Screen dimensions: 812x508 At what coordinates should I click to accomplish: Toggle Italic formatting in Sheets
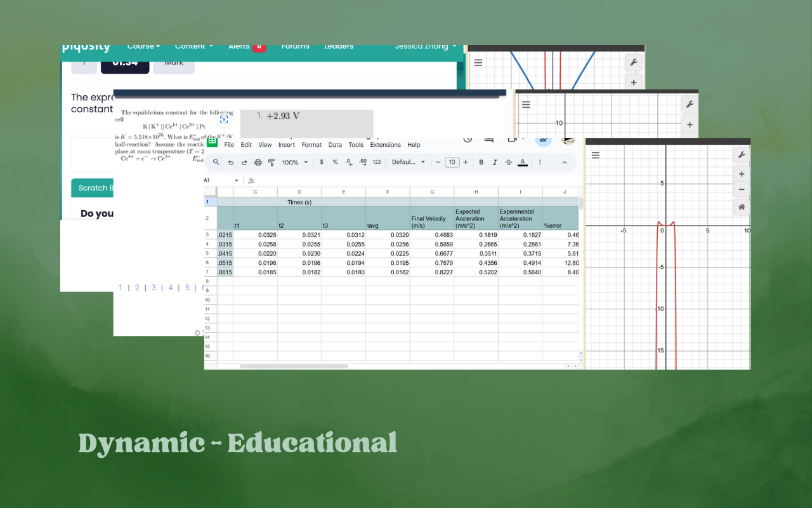point(495,162)
